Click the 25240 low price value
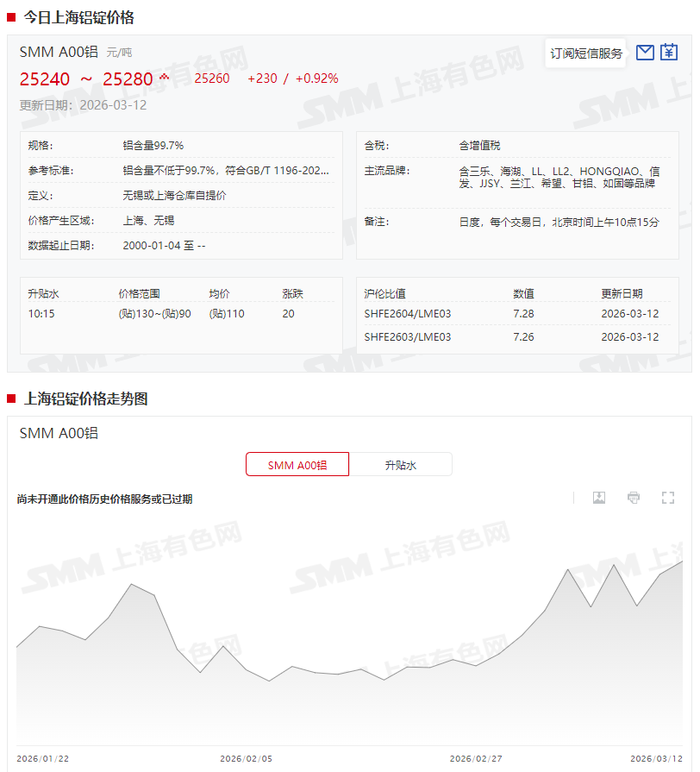700x772 pixels. [45, 79]
